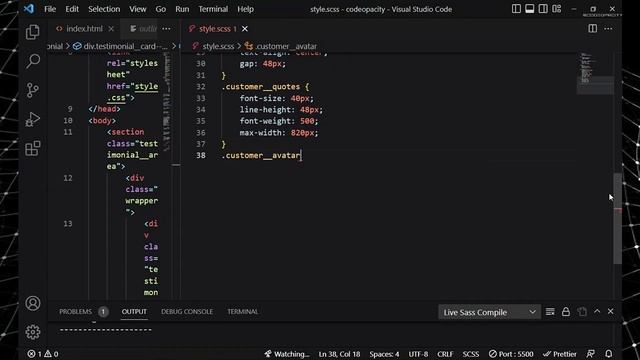Viewport: 640px width, 360px height.
Task: Open the Run menu
Action: point(182,9)
